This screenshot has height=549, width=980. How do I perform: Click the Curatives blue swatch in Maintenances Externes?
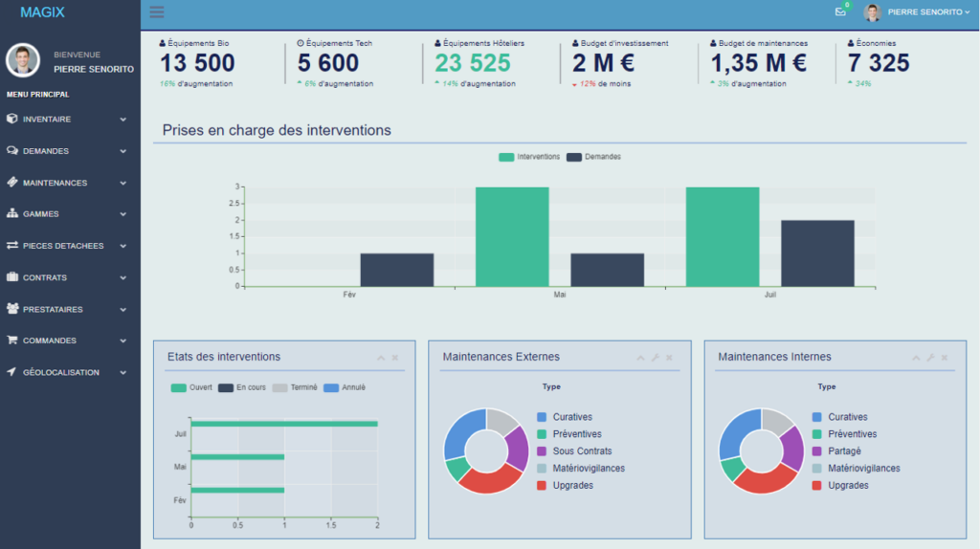pos(542,417)
